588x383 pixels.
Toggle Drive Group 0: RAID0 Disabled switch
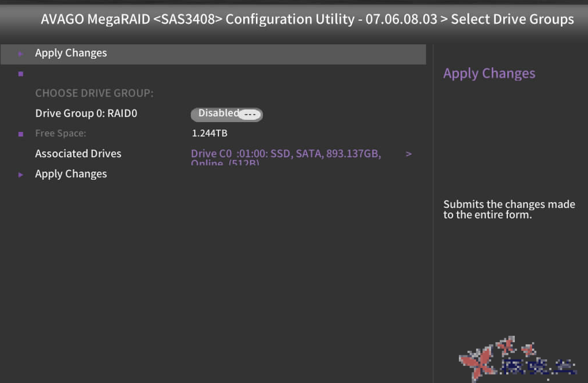tap(227, 114)
